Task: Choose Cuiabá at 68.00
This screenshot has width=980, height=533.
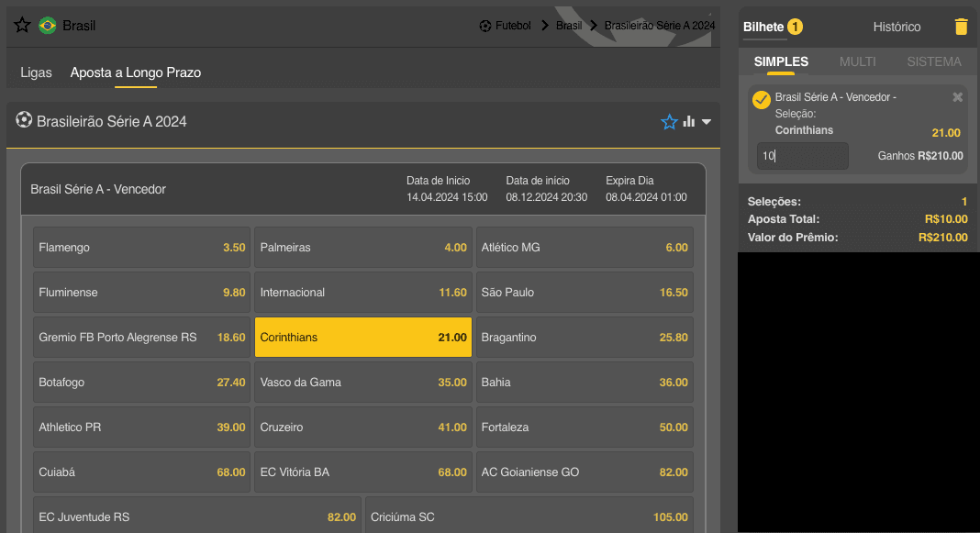Action: click(142, 472)
